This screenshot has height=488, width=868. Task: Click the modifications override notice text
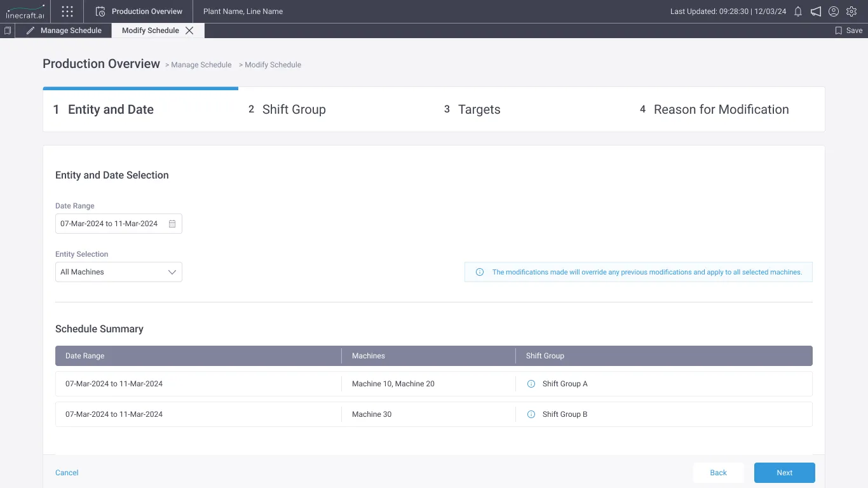pos(647,272)
